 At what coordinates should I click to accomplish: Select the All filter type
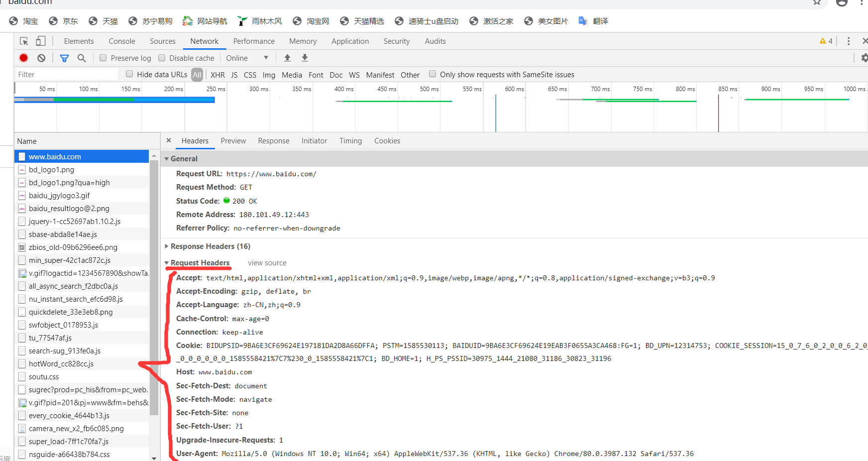point(197,75)
